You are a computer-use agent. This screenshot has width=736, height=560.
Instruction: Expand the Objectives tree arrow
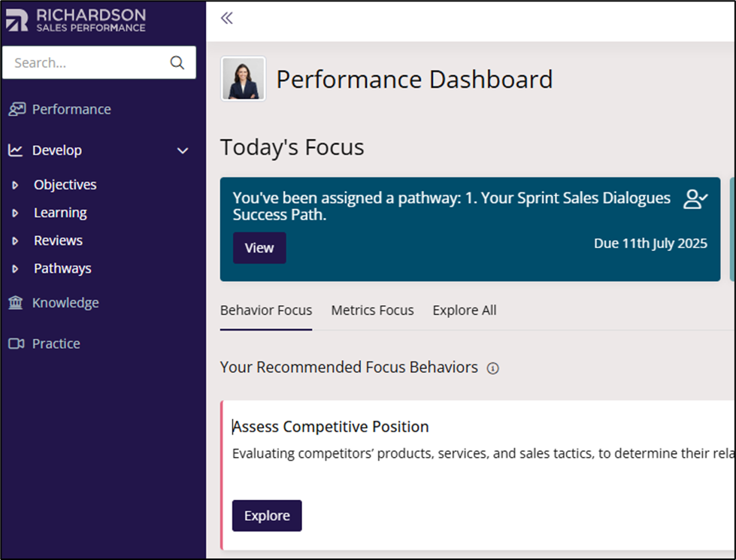coord(15,185)
